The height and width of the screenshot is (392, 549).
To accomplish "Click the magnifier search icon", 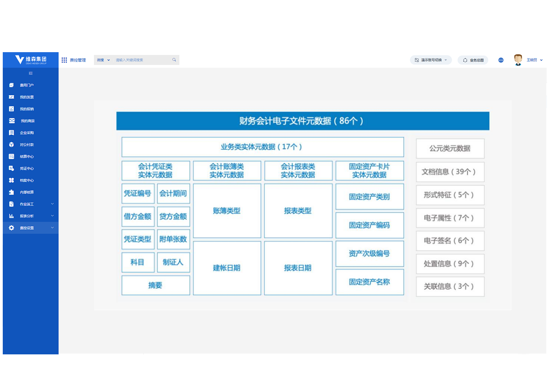I will 174,60.
